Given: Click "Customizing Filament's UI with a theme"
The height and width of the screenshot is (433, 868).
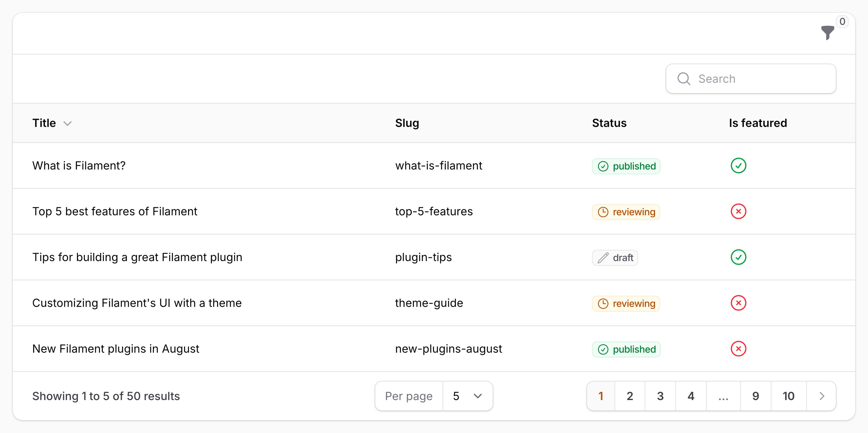Looking at the screenshot, I should (137, 303).
